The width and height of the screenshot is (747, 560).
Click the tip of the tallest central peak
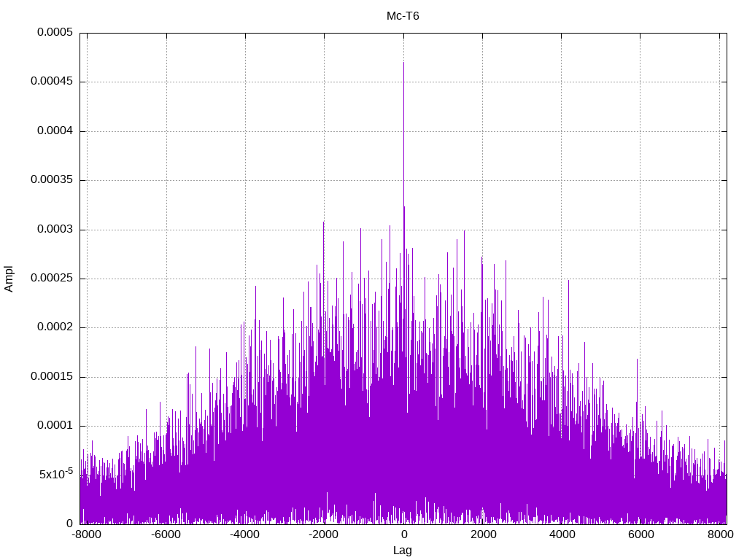[x=403, y=63]
